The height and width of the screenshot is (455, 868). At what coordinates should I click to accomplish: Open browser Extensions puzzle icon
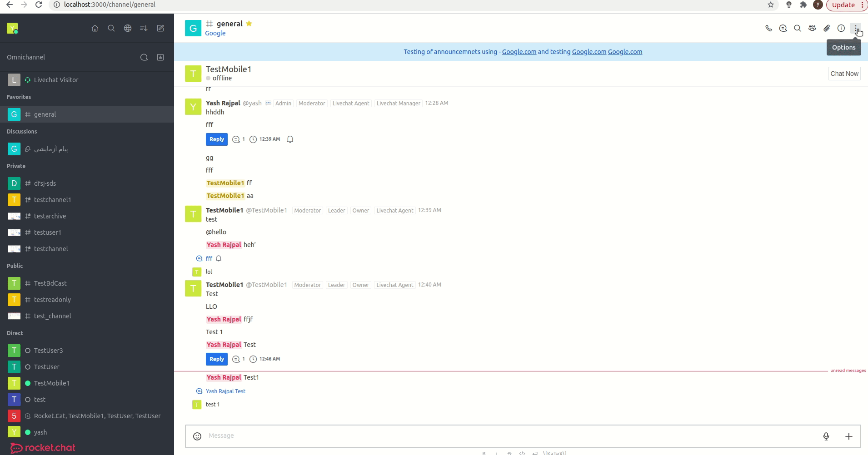click(803, 5)
